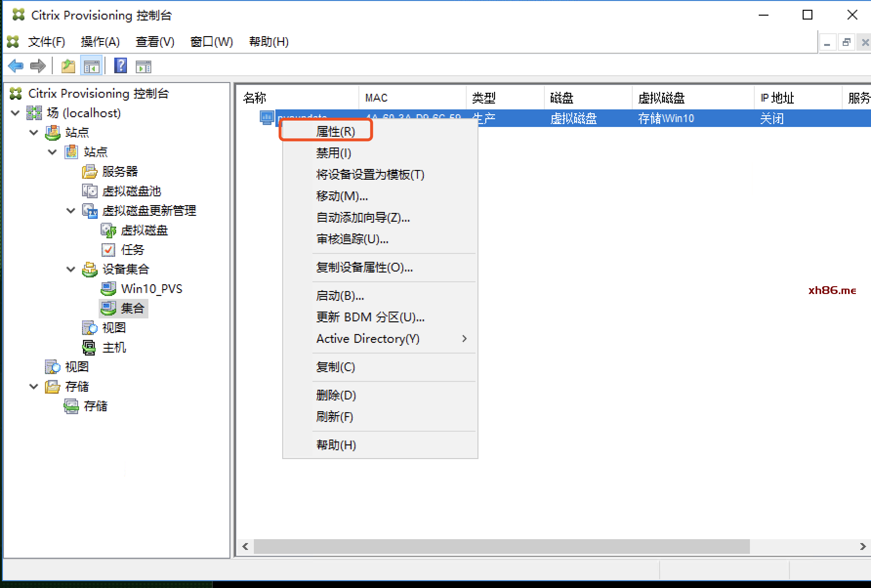
Task: Toggle the show/hide console tree icon
Action: (x=91, y=66)
